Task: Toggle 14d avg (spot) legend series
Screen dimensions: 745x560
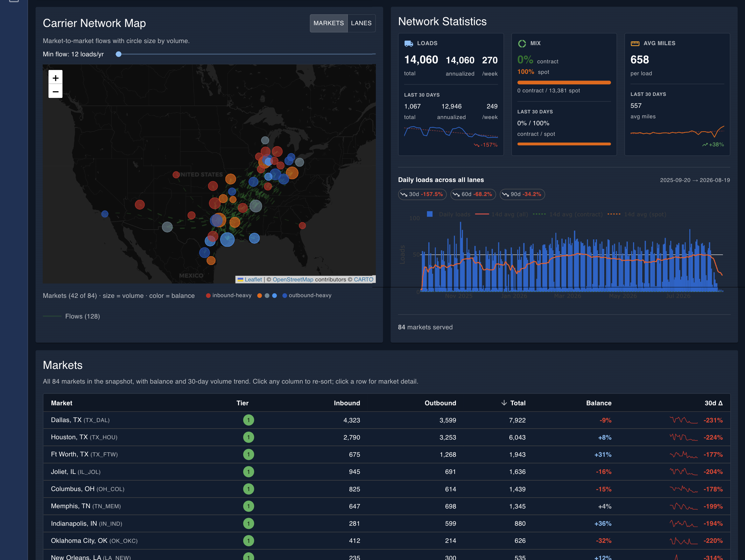Action: tap(637, 214)
